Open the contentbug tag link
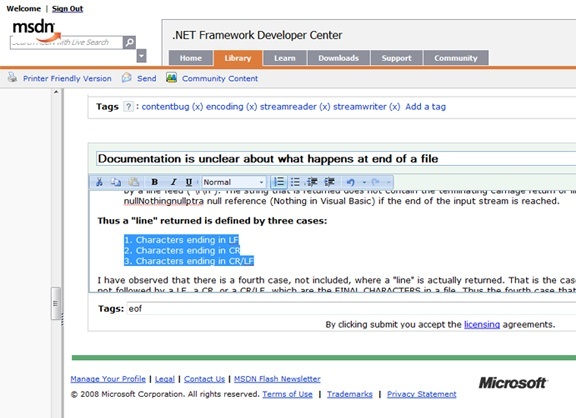This screenshot has height=418, width=576. coord(165,107)
